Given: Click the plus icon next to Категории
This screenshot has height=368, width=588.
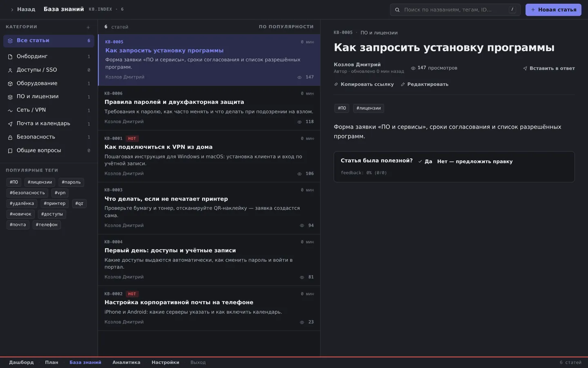Looking at the screenshot, I should click(88, 27).
